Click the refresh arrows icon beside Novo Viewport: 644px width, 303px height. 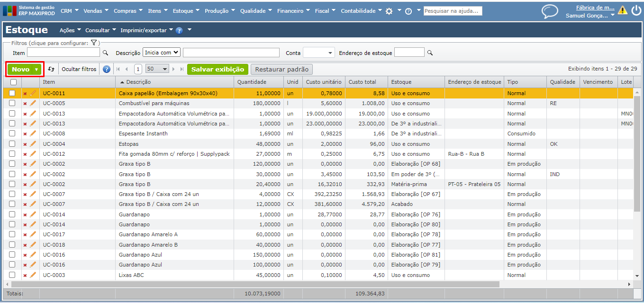pos(52,69)
